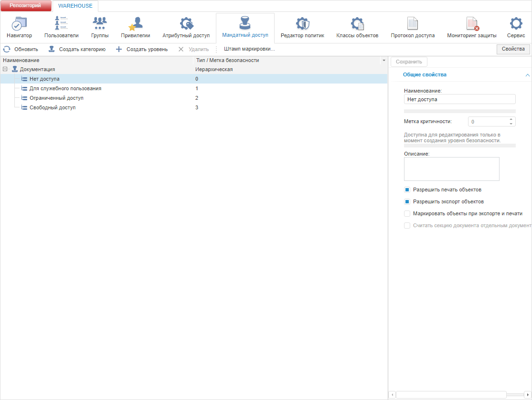Open the Группы groups icon
This screenshot has height=400, width=532.
click(x=100, y=23)
